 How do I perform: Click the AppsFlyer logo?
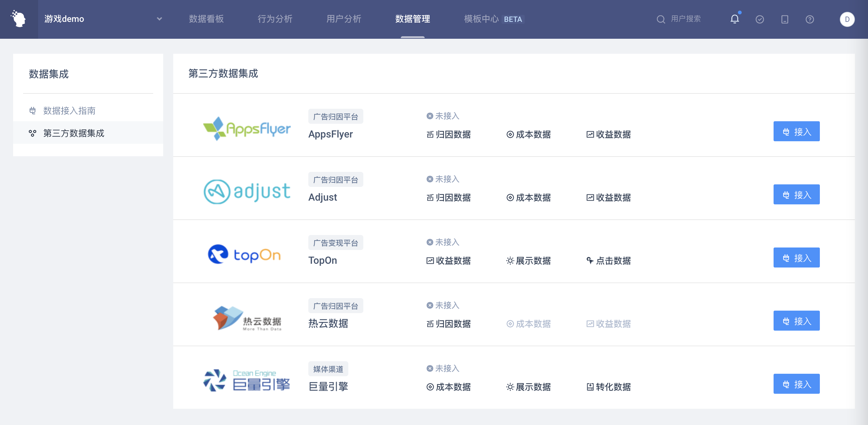tap(247, 129)
